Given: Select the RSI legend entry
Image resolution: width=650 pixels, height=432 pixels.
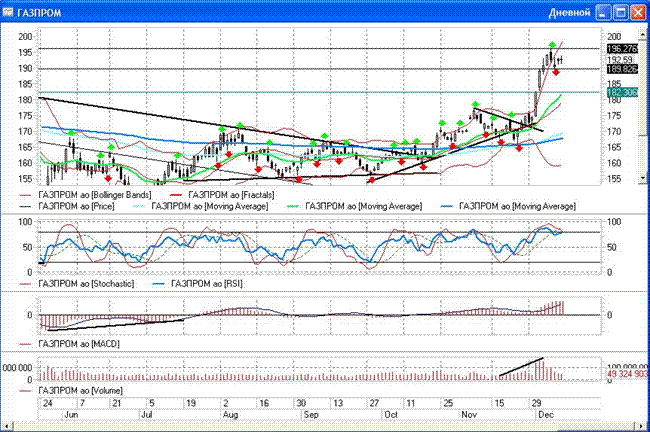Looking at the screenshot, I should (x=198, y=284).
